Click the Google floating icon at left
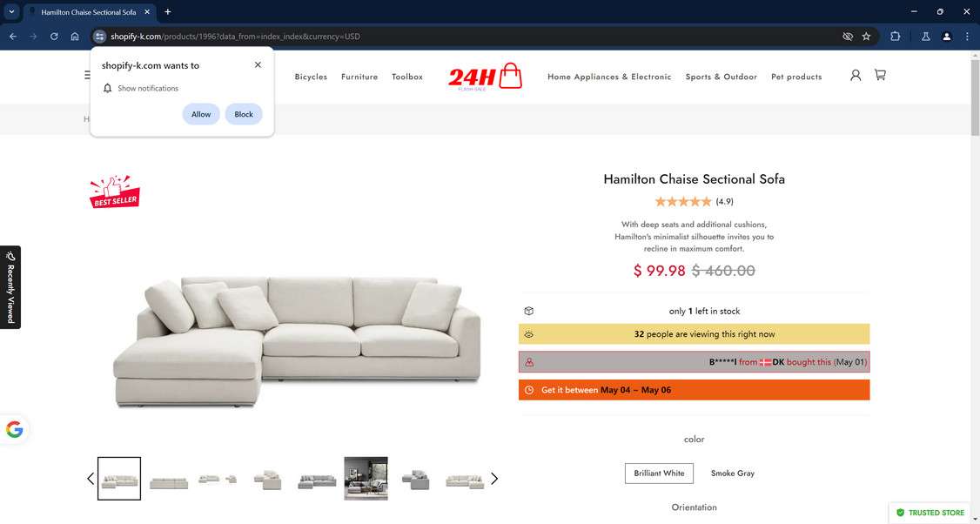Viewport: 980px width, 524px height. [x=15, y=430]
